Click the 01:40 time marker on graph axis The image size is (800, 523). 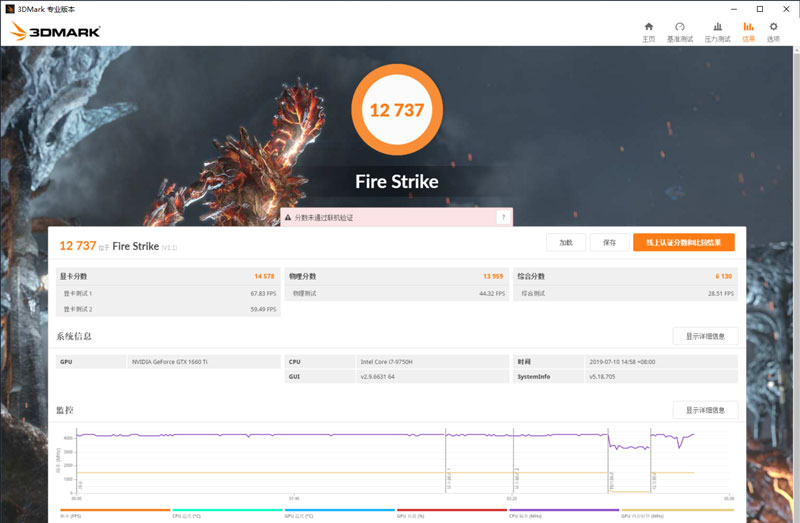tap(294, 499)
